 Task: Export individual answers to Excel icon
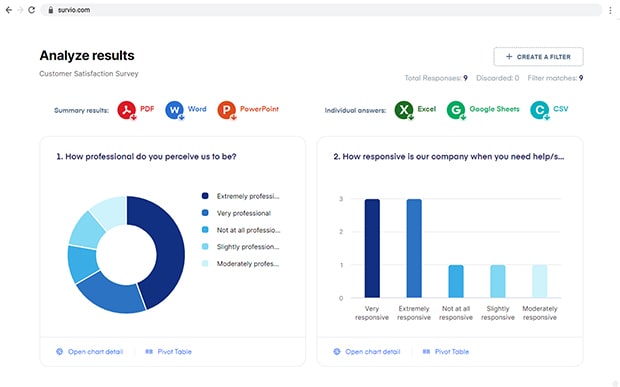[x=404, y=110]
